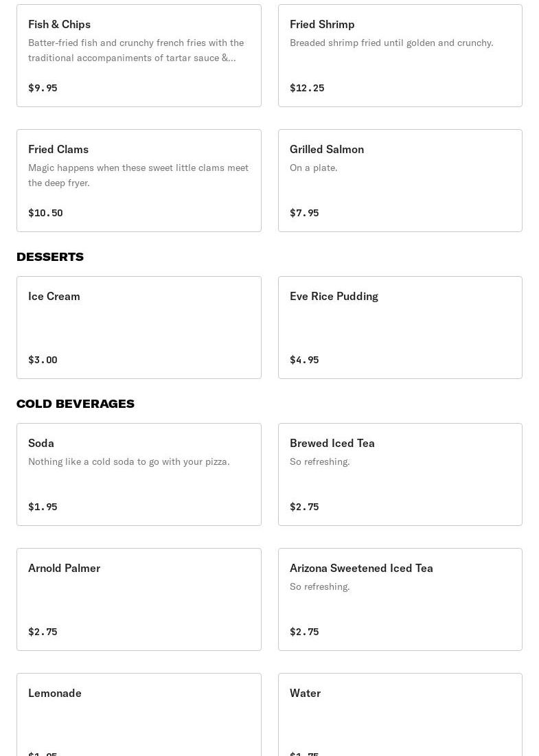The height and width of the screenshot is (756, 539).
Task: Pick the Ice Cream dessert
Action: pos(139,328)
